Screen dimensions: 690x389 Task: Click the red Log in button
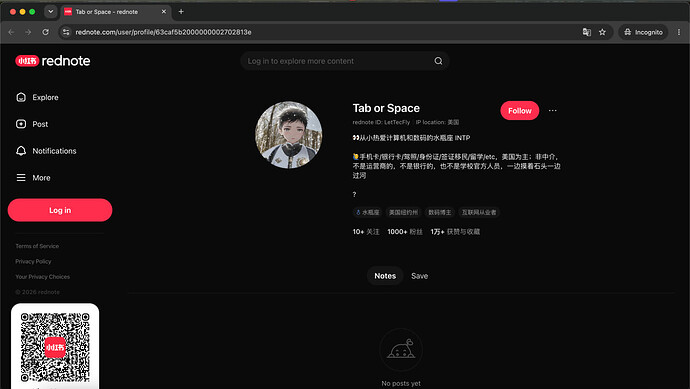coord(60,210)
